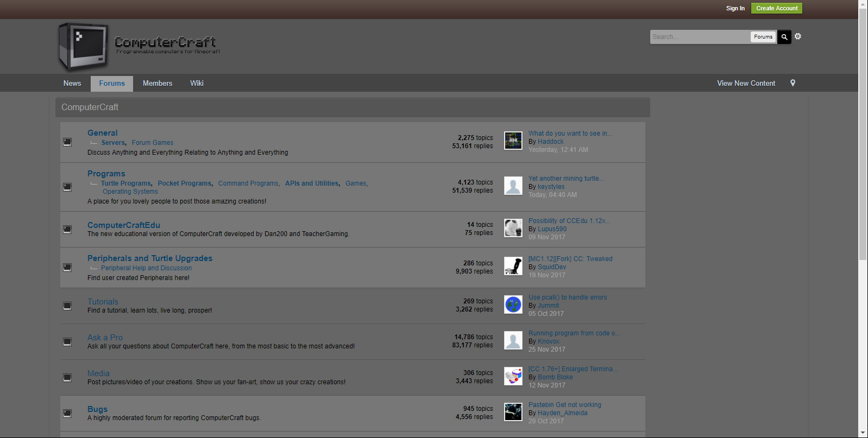This screenshot has height=438, width=868.
Task: Click the location marker icon in navbar
Action: [x=792, y=83]
